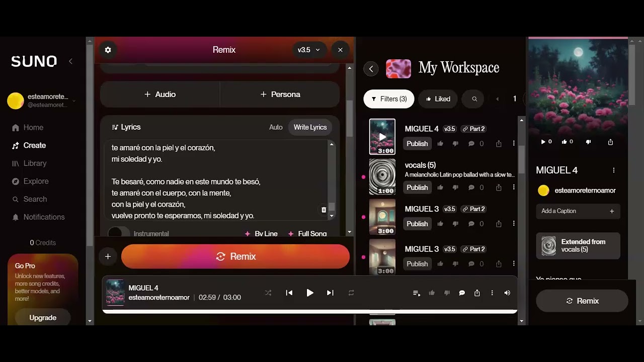This screenshot has width=644, height=362.
Task: Skip to next track in player
Action: 330,293
